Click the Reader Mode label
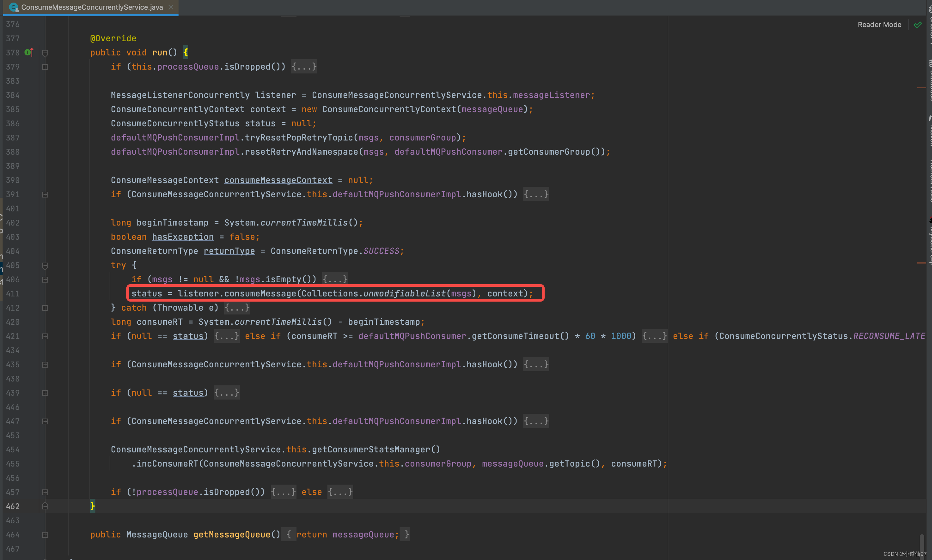 point(879,24)
